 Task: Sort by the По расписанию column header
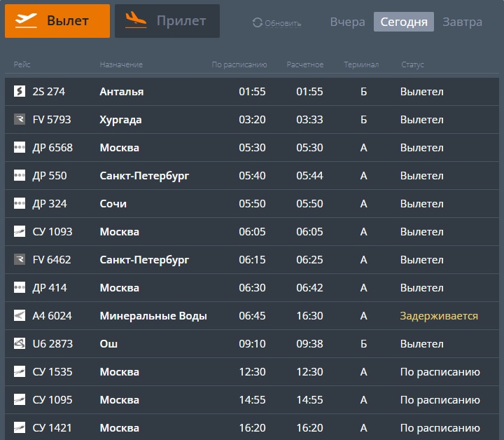click(239, 65)
